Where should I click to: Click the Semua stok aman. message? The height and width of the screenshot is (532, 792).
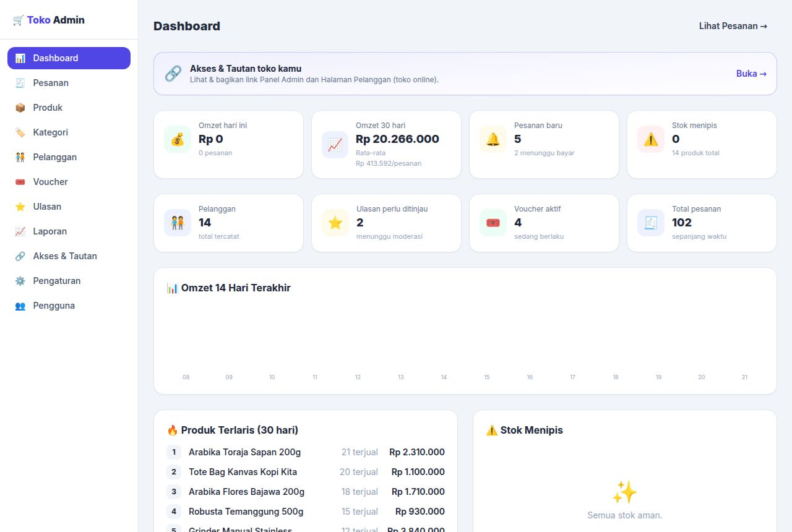(625, 515)
